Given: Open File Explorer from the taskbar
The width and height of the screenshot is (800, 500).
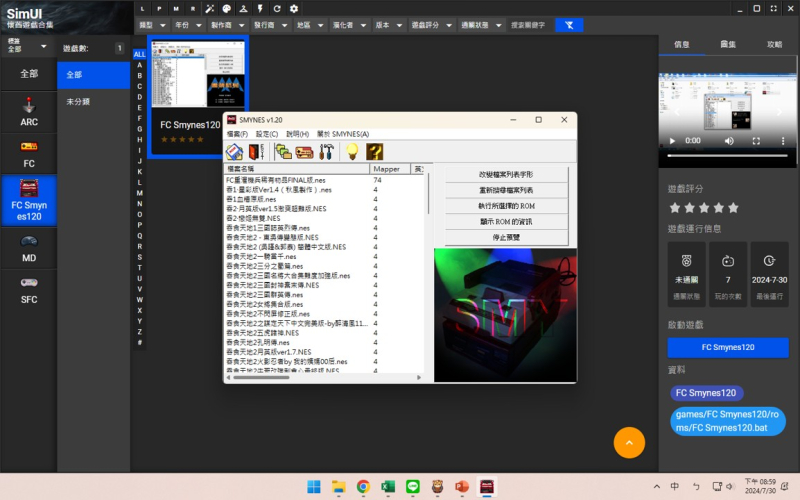Looking at the screenshot, I should click(338, 487).
